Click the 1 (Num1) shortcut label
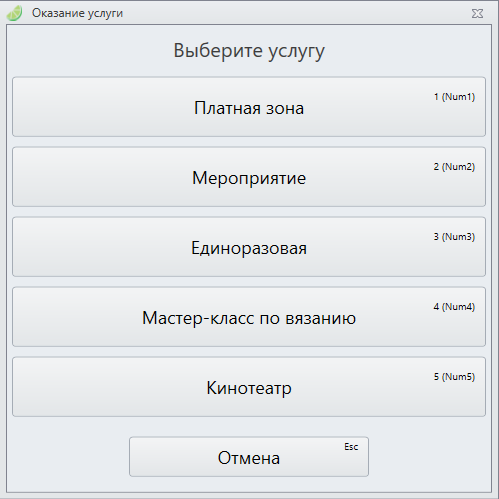 pos(454,97)
